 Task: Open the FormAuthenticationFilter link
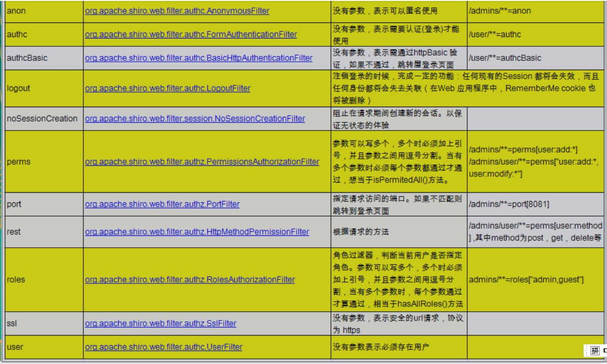pyautogui.click(x=191, y=34)
